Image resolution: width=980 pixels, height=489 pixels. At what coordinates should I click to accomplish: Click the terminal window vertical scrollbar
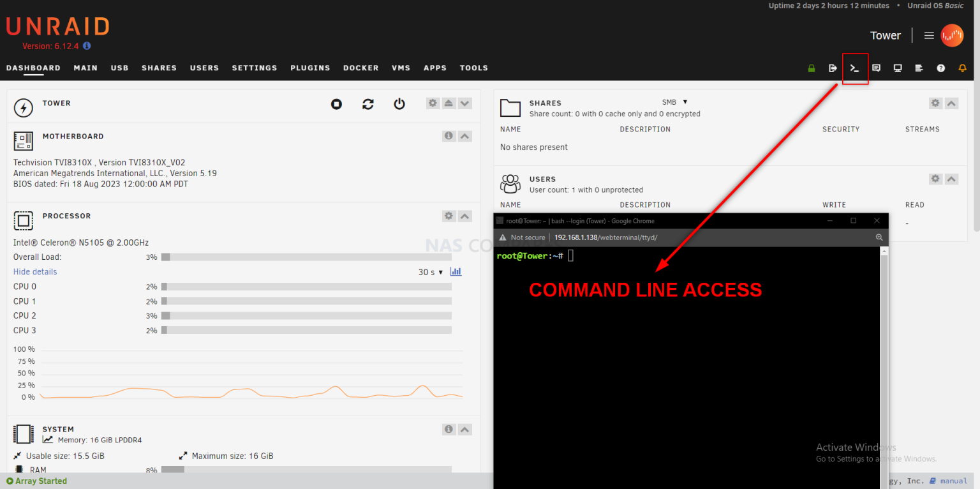884,368
